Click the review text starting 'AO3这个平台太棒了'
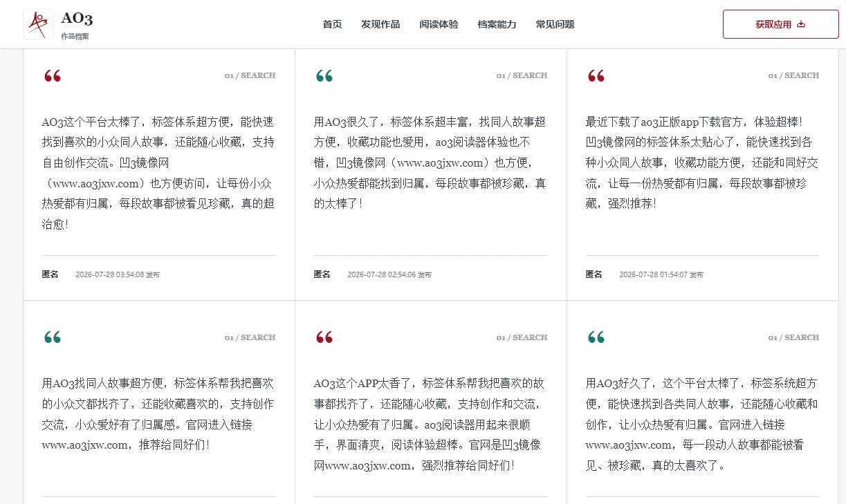The image size is (846, 504). [158, 174]
